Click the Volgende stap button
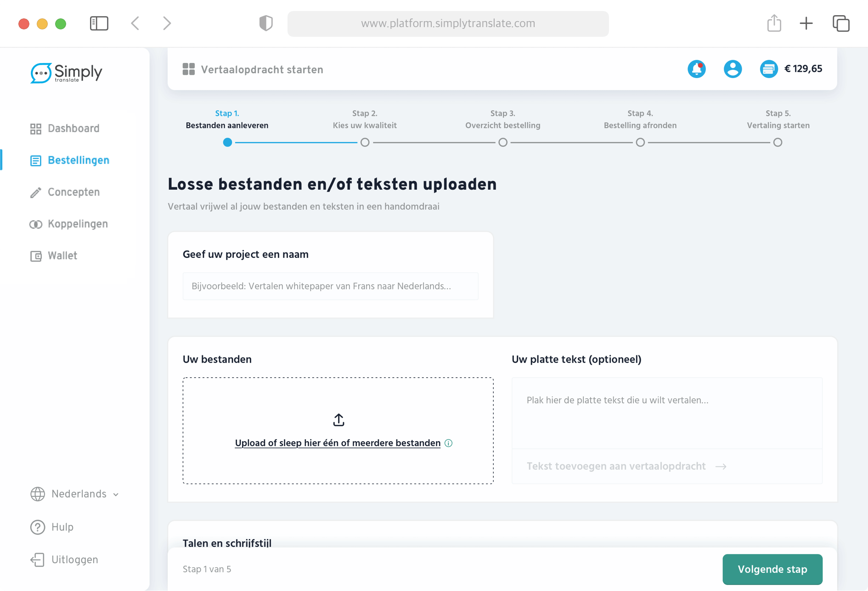Screen dimensions: 868x591 pyautogui.click(x=772, y=569)
